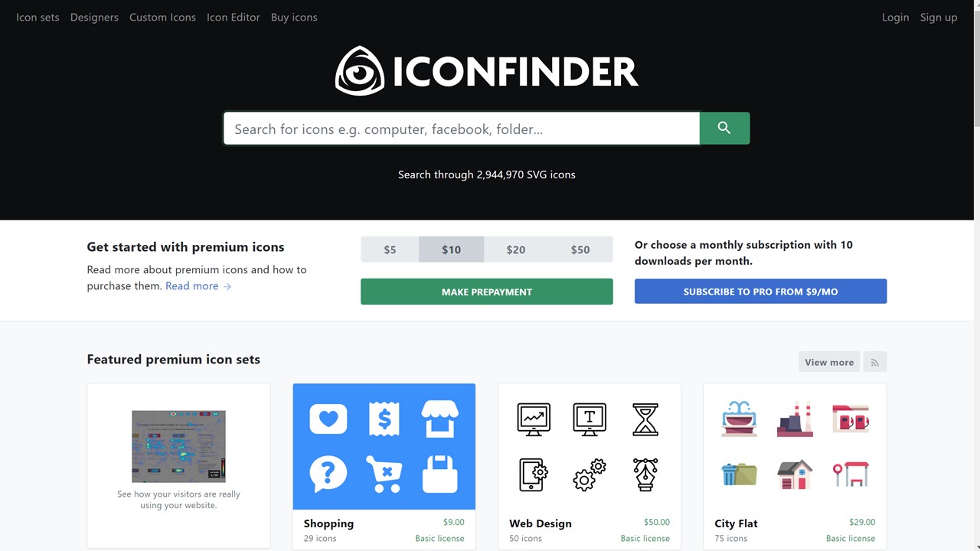Click the Make Prepayment button

click(x=487, y=292)
